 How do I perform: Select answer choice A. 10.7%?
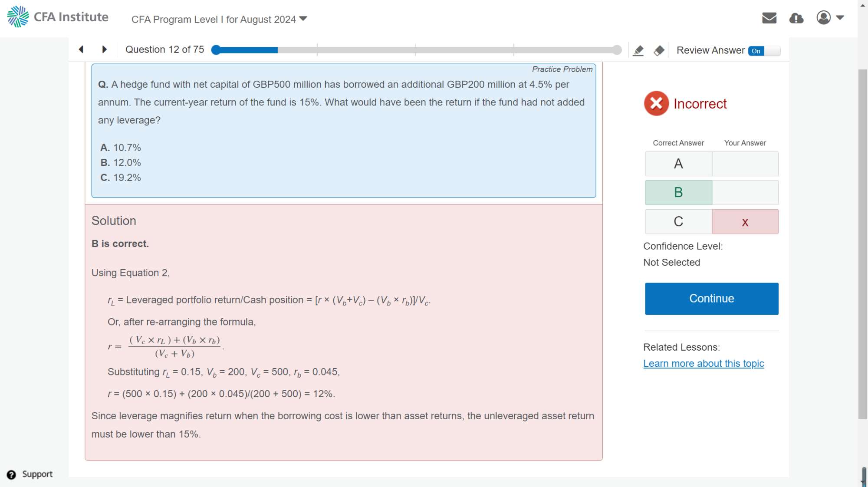tap(121, 148)
